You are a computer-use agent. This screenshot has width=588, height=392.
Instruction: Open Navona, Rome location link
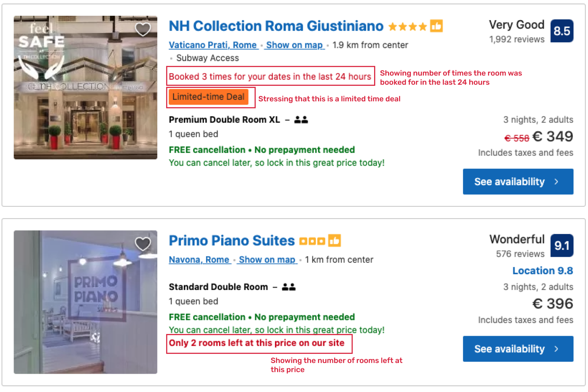[x=200, y=260]
